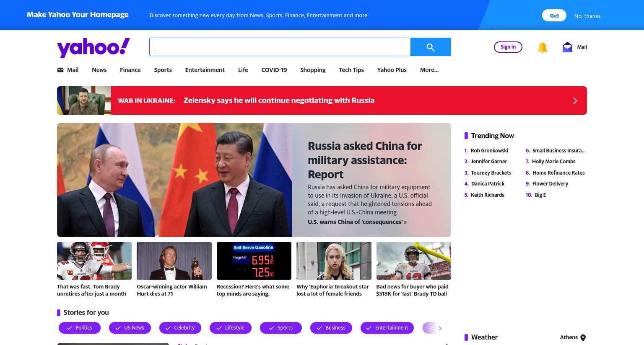Viewport: 644px width, 345px height.
Task: Read 'Oscar-winning actor William Hurt dies' headline
Action: coord(172,290)
